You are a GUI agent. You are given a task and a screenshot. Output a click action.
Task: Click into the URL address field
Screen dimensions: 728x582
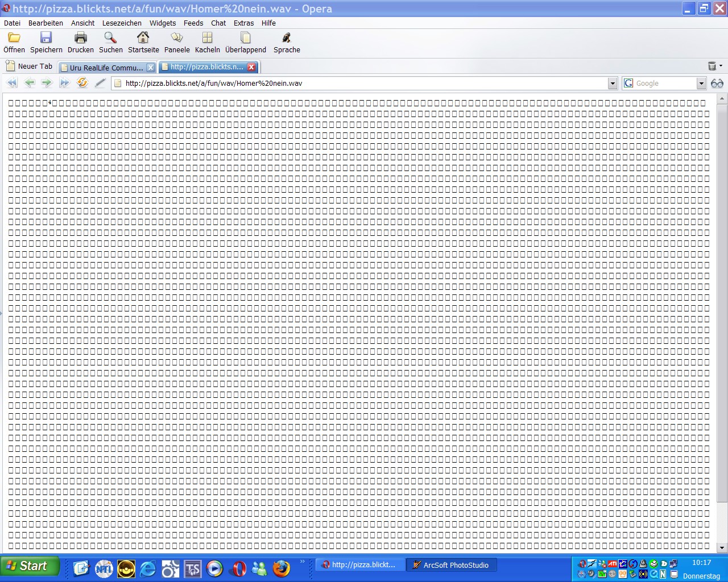[x=364, y=84]
